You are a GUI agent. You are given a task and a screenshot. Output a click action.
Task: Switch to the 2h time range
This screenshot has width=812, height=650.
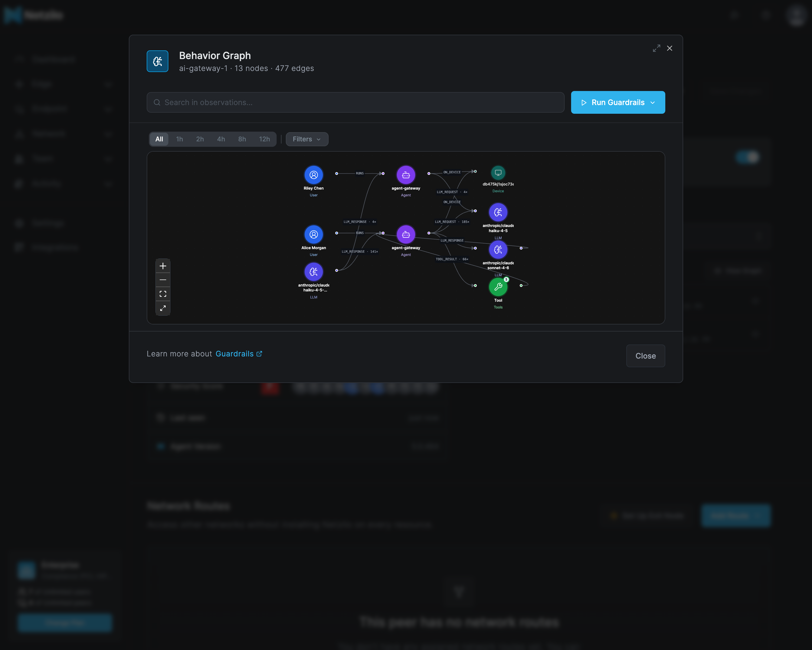200,139
